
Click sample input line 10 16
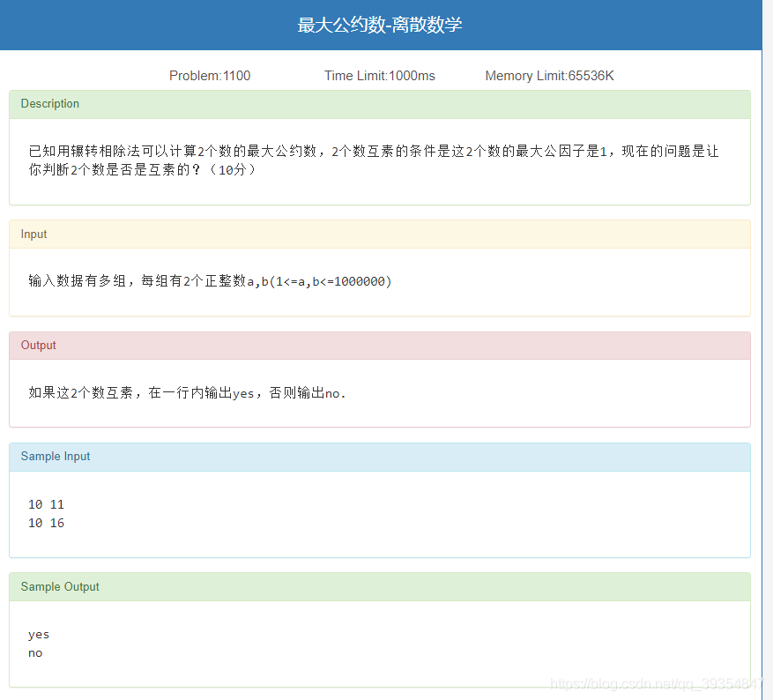[x=47, y=523]
